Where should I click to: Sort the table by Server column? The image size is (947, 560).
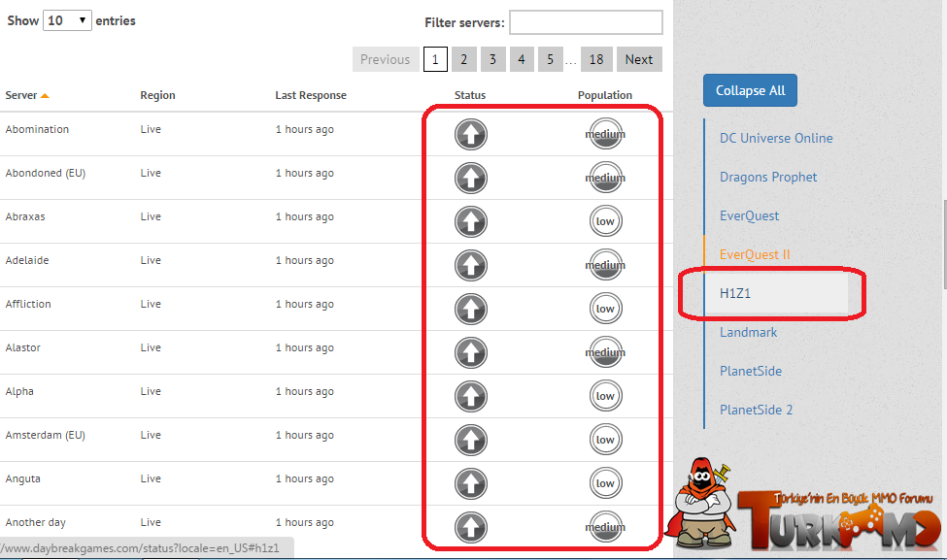pos(27,95)
